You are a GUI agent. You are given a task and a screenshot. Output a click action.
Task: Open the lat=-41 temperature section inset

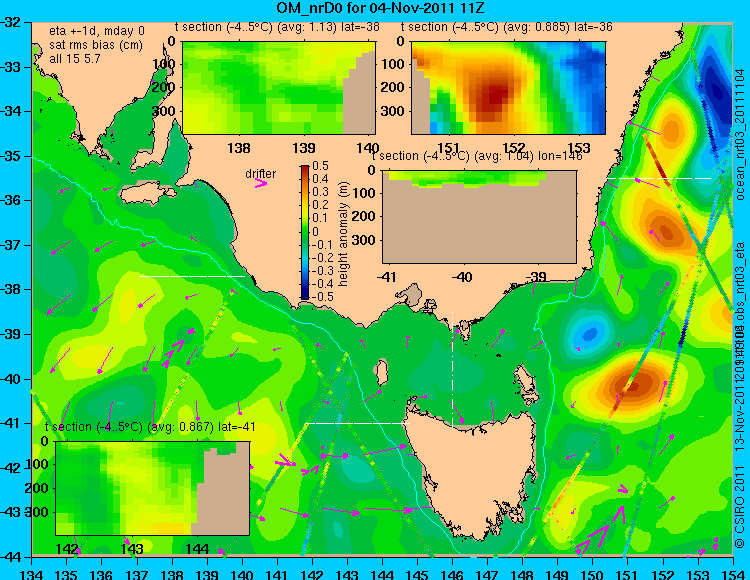(x=153, y=488)
